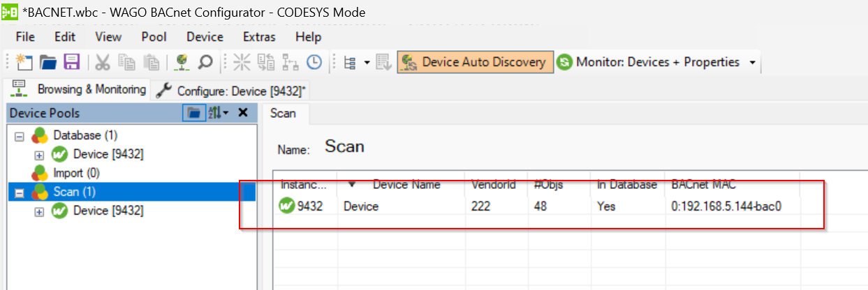Click #Objs value 48
868x290 pixels.
(x=541, y=207)
